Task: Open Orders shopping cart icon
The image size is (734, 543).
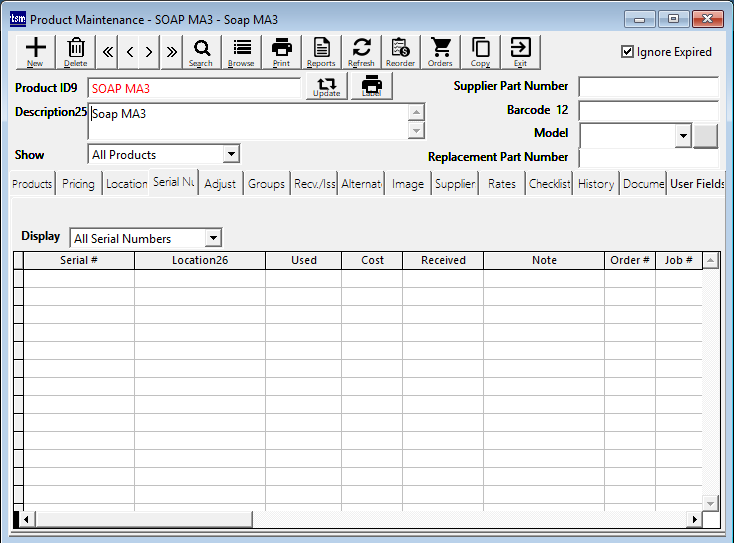Action: [440, 52]
